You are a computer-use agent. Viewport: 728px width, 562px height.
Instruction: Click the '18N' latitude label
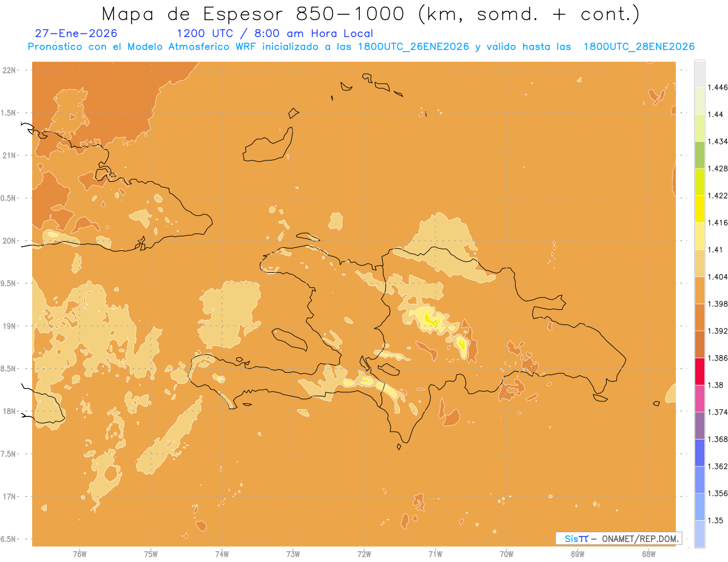[10, 411]
